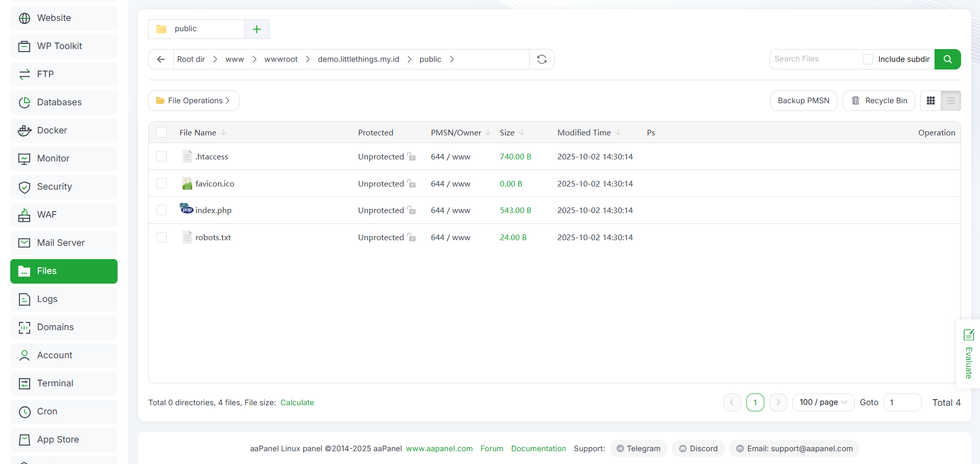The width and height of the screenshot is (980, 464).
Task: Click the green search magnifier button
Action: [x=948, y=59]
